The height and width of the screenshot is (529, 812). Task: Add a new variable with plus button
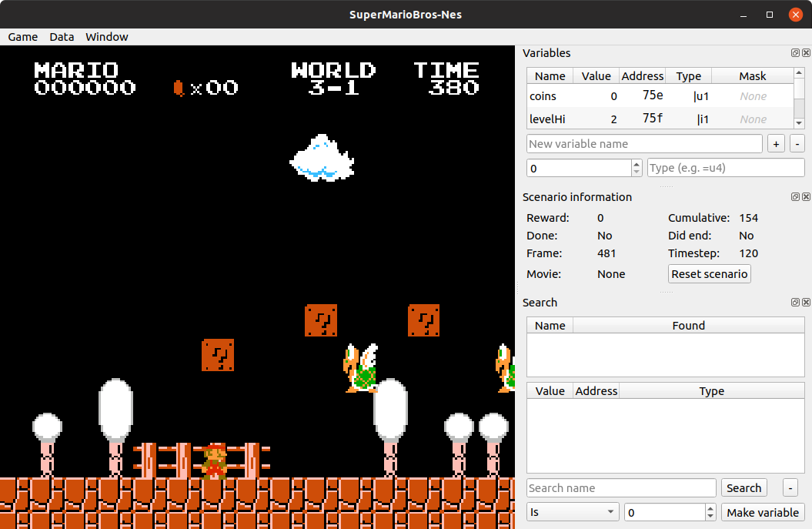[776, 144]
